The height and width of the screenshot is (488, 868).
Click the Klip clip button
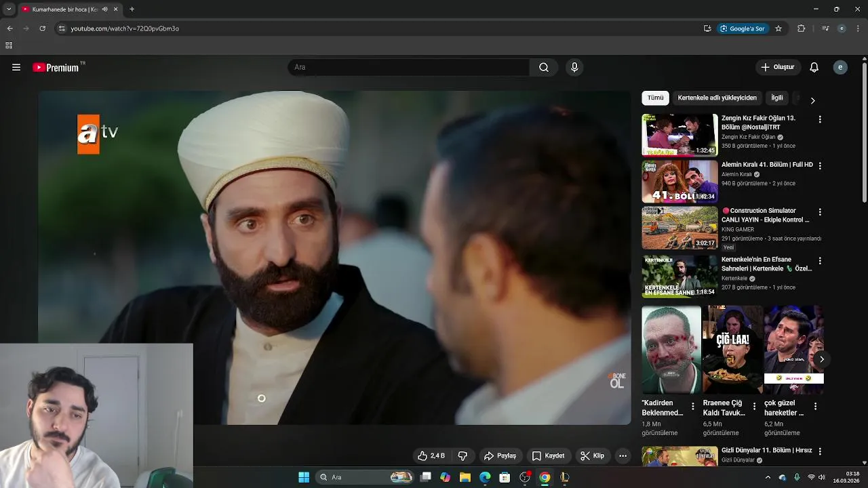click(x=592, y=455)
